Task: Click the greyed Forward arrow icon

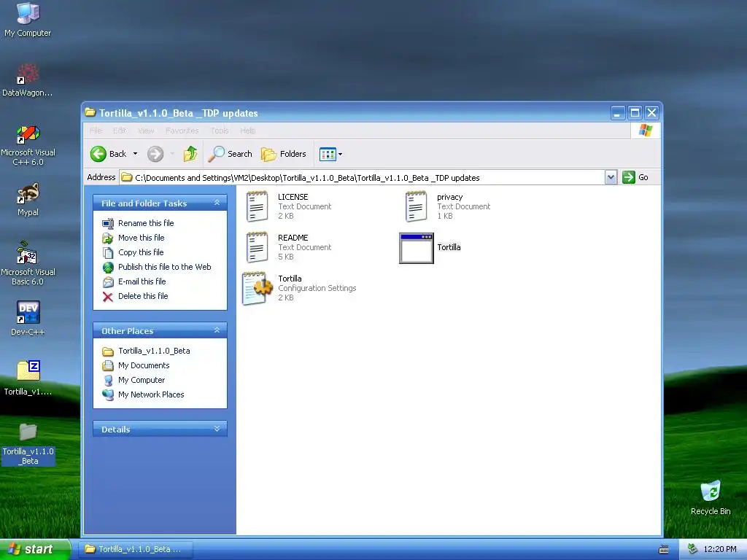Action: 155,154
